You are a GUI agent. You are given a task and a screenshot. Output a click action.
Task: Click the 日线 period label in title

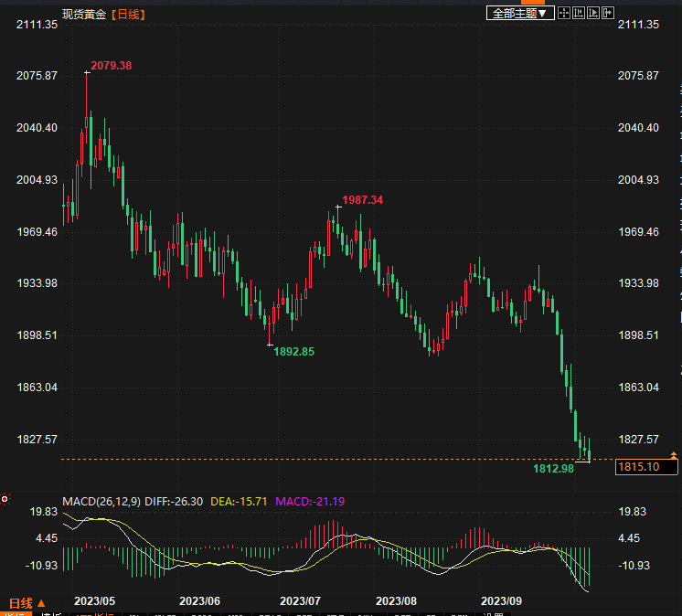128,15
